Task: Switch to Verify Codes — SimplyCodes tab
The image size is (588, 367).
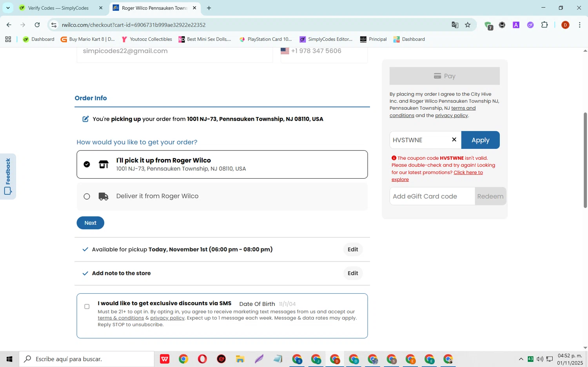Action: [x=58, y=8]
